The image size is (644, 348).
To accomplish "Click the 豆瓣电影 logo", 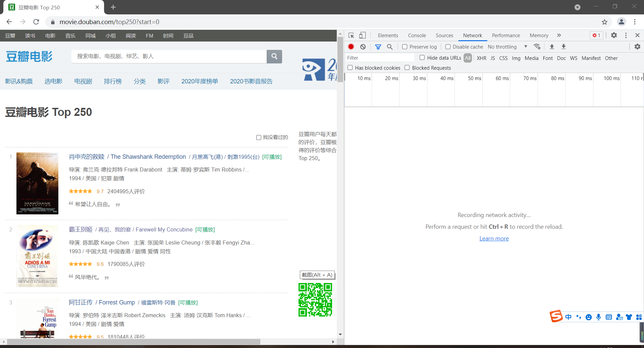I will click(29, 57).
